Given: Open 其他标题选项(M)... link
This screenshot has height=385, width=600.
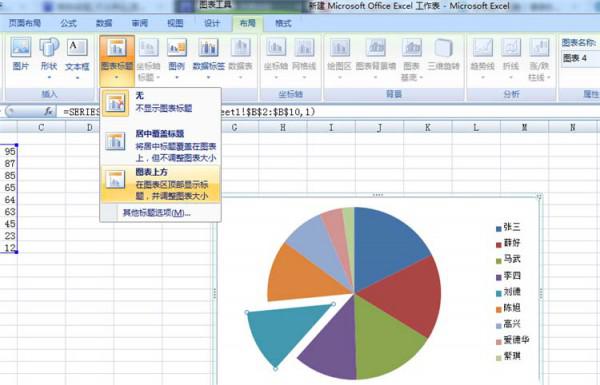Looking at the screenshot, I should pyautogui.click(x=156, y=213).
